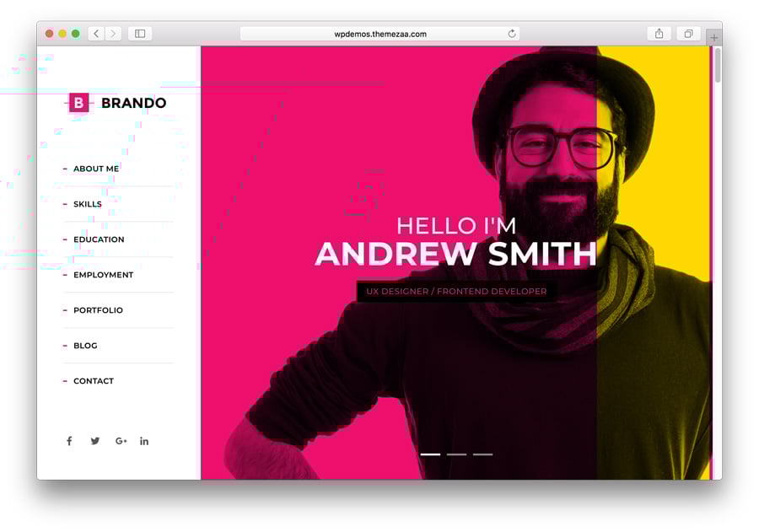Go to the Employment section
This screenshot has height=532, width=759.
point(103,275)
